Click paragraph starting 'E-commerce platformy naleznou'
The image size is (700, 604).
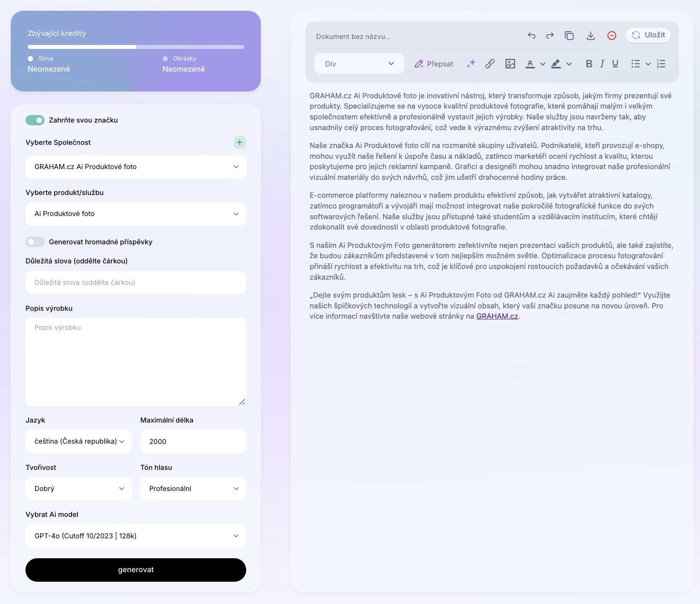[x=484, y=211]
